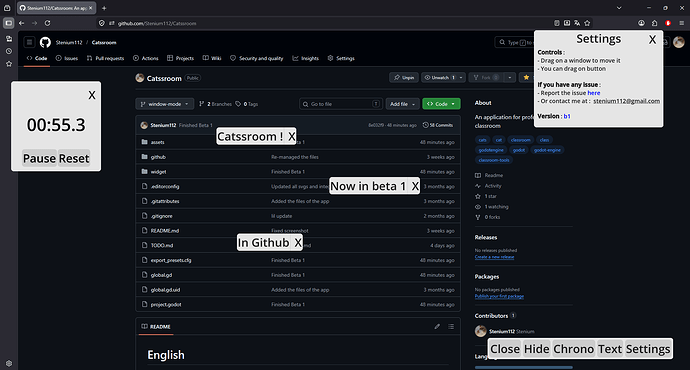Screen dimensions: 690x370
Task: Click the Go to file search field
Action: point(341,104)
